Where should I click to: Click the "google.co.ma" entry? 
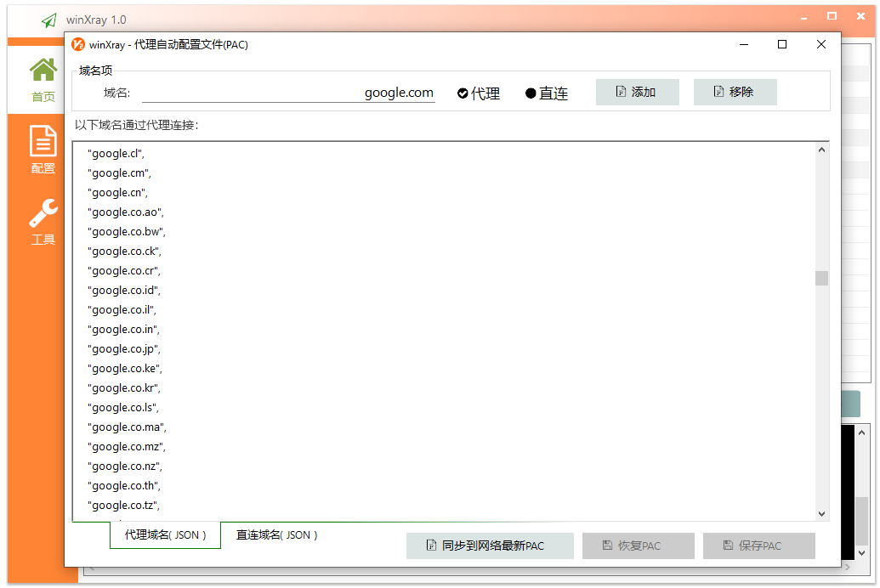click(x=127, y=427)
